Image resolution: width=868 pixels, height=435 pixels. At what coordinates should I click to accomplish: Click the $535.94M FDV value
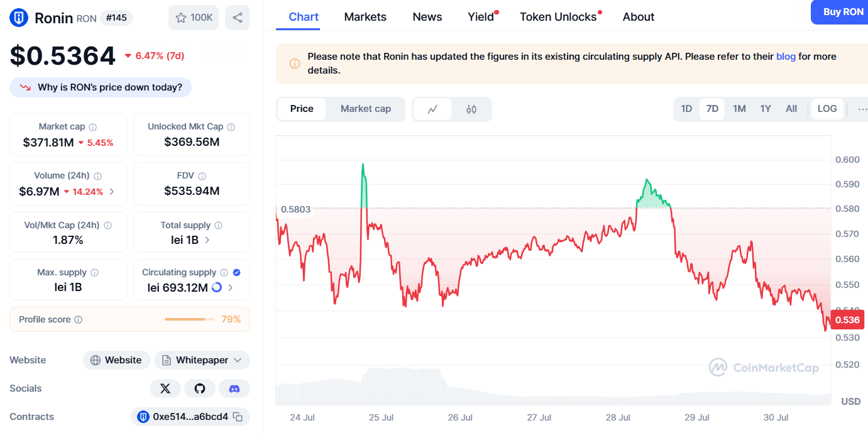click(192, 191)
